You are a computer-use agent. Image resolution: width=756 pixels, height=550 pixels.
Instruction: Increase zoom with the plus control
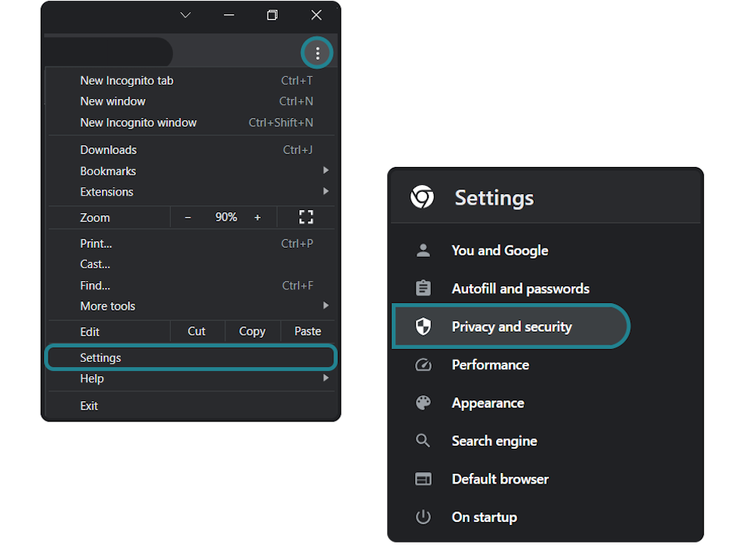257,217
